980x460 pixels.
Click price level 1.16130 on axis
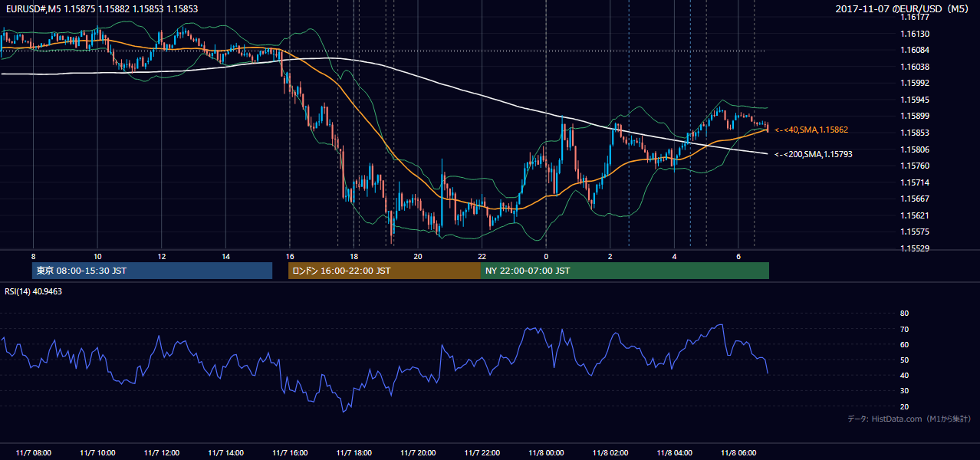(915, 34)
